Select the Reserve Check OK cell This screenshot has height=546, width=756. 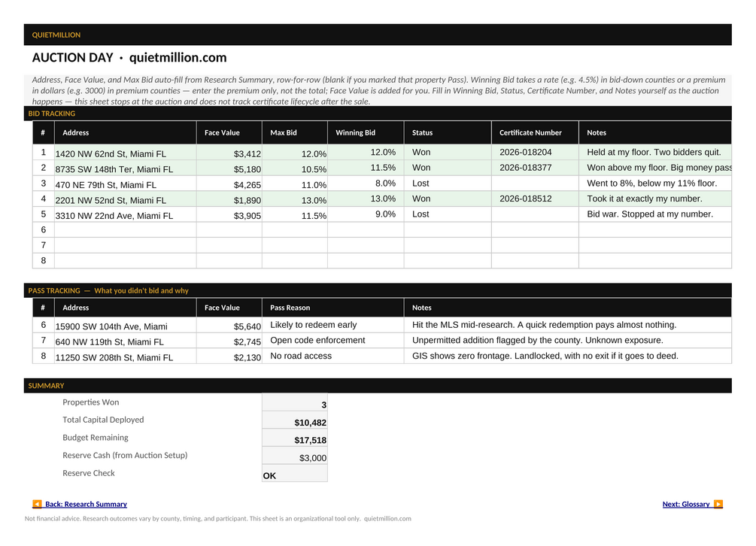coord(295,473)
